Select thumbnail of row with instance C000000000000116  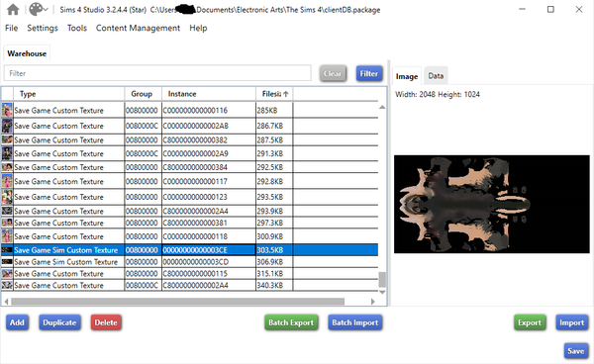(7, 110)
